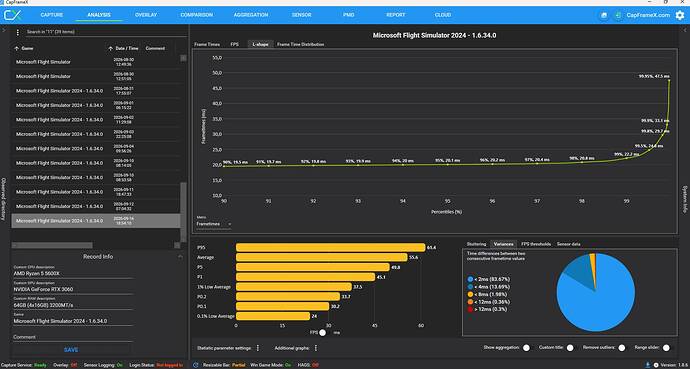Open Statistic parameter settings three-dot menu

[x=258, y=348]
